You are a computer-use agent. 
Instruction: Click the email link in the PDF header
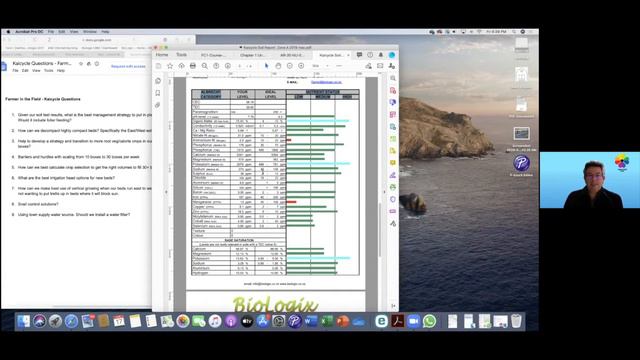coord(326,82)
